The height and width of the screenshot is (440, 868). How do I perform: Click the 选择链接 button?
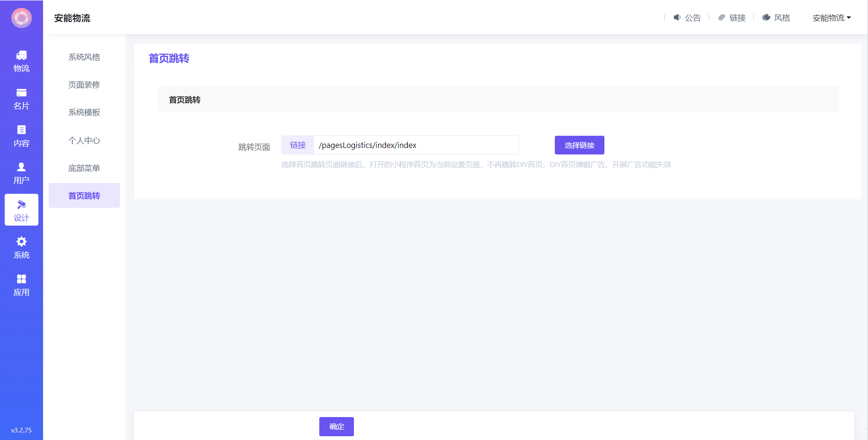579,145
